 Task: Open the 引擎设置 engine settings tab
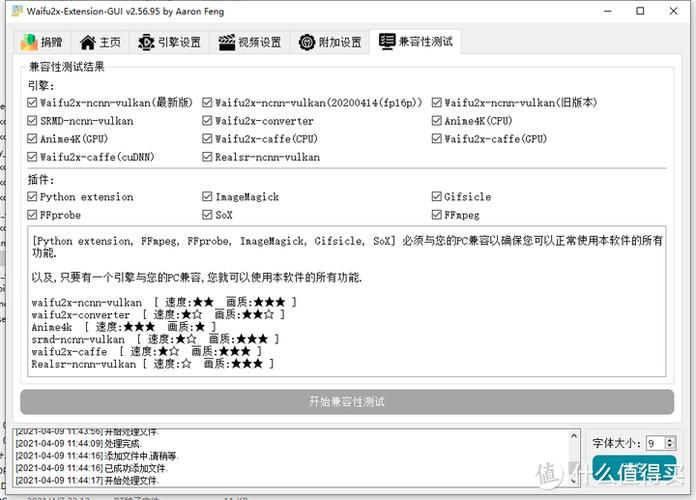click(x=169, y=43)
